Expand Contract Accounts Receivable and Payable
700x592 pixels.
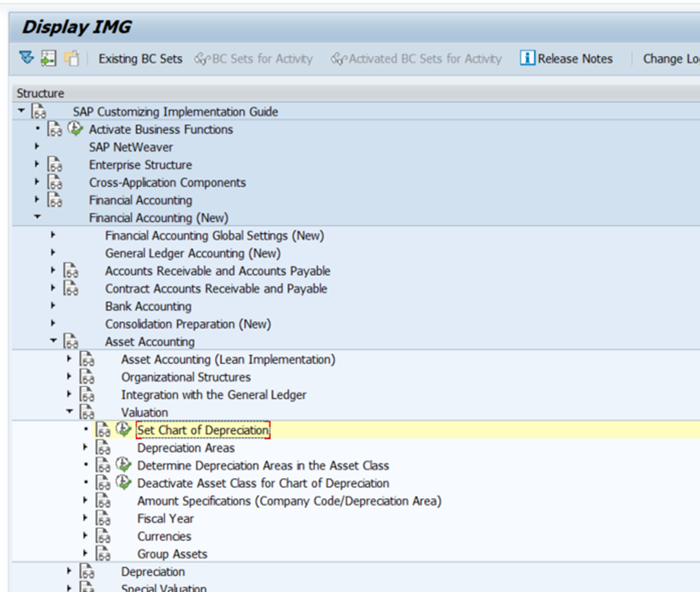tap(53, 288)
